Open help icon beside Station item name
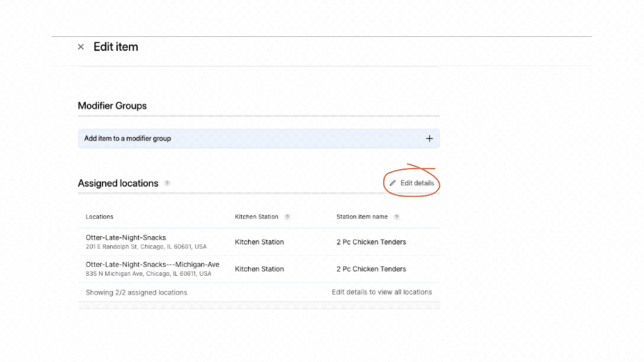This screenshot has height=362, width=644. (x=397, y=217)
